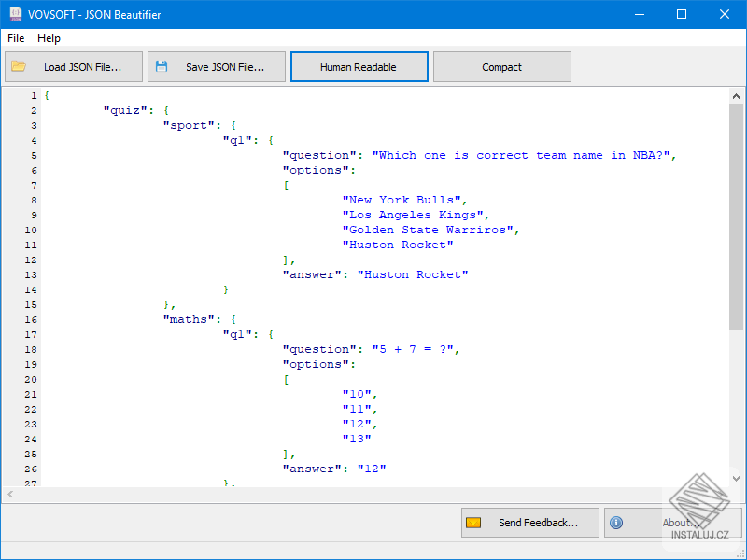Click the feedback envelope icon beside Send Feedback
This screenshot has height=560, width=747.
click(473, 523)
